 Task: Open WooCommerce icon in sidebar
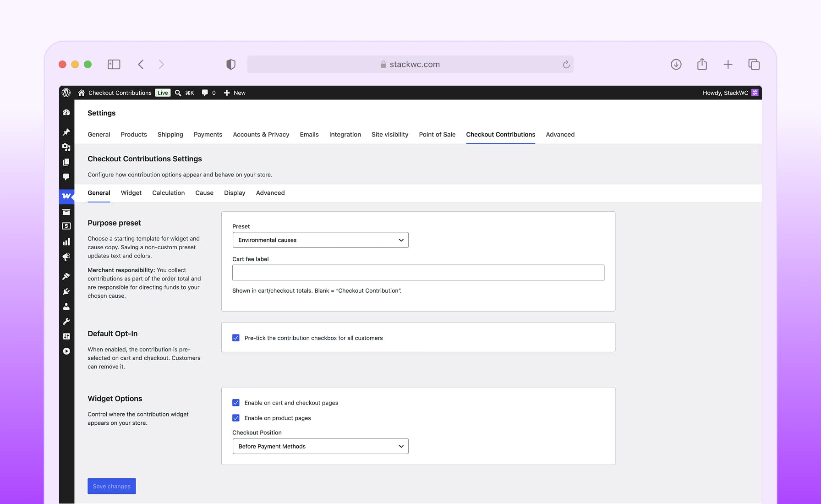pos(66,196)
